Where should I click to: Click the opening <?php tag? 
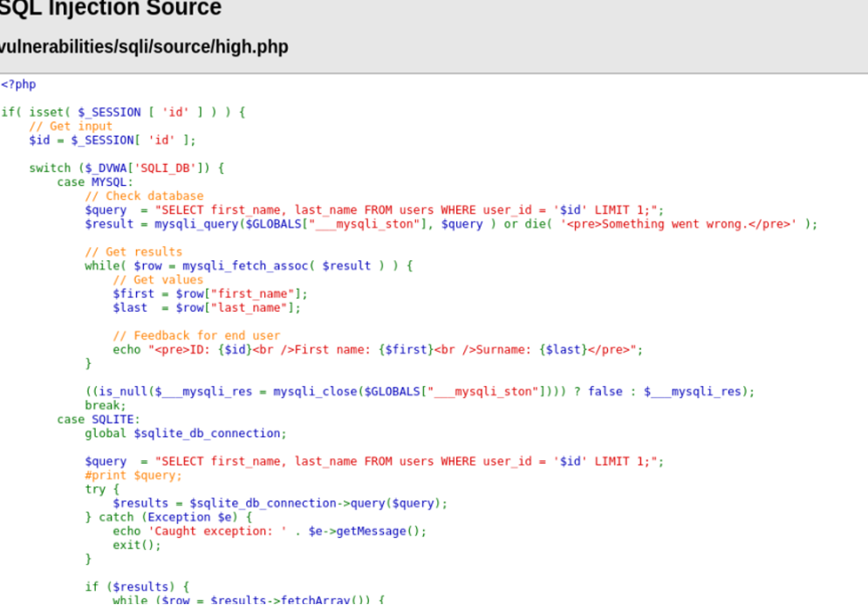point(18,84)
